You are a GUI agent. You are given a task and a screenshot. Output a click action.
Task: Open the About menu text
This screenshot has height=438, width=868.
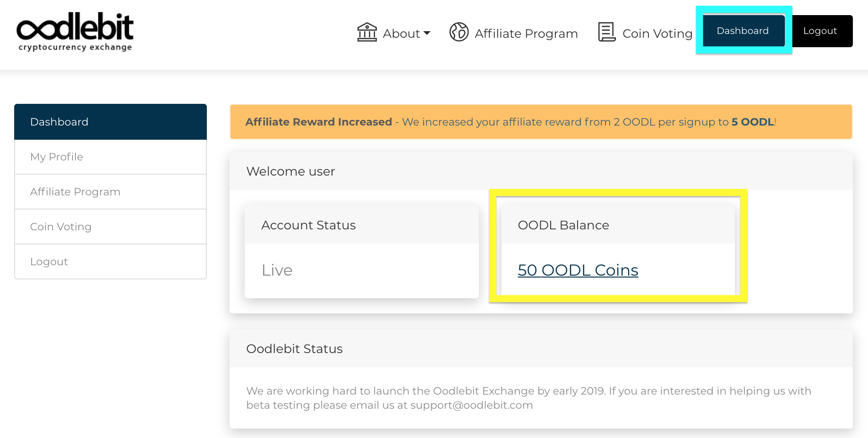401,34
